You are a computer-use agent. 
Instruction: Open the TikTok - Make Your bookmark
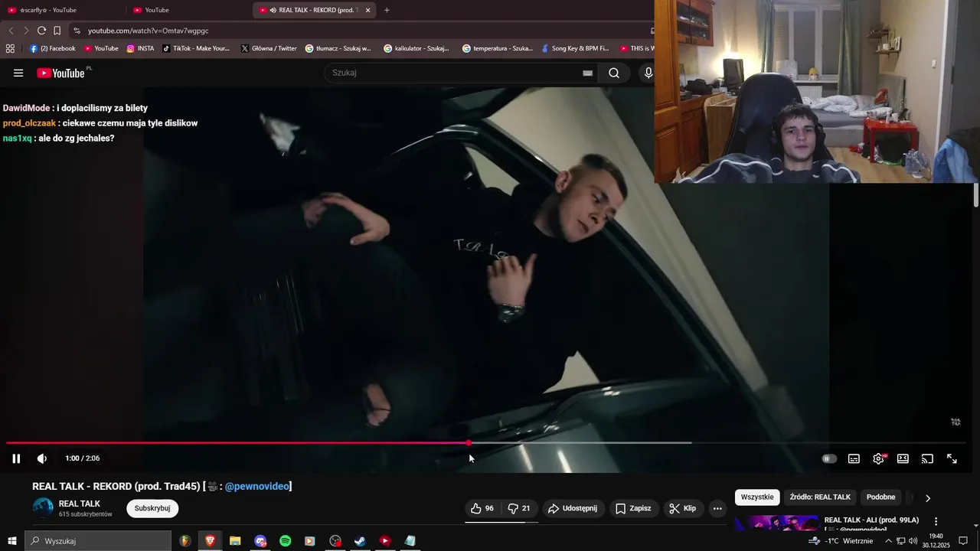(x=196, y=48)
